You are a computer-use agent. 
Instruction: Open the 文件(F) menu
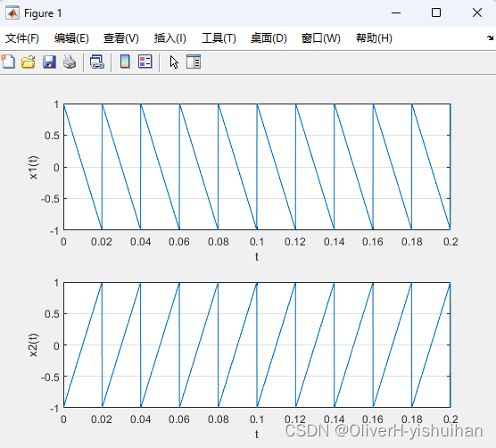click(x=22, y=38)
